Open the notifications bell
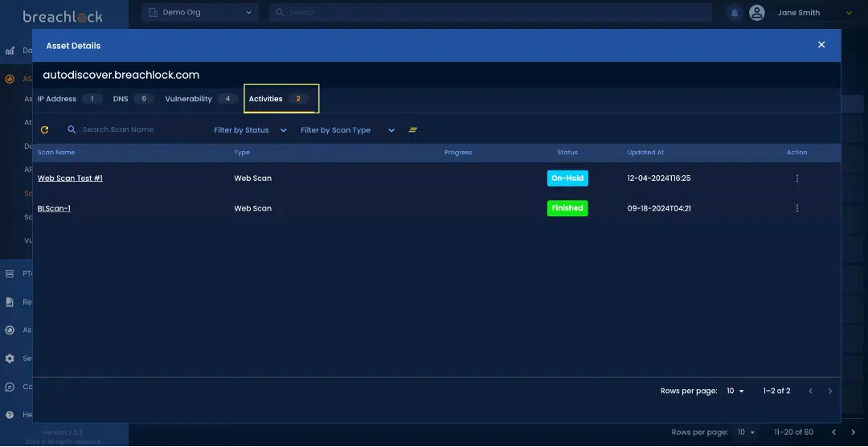The width and height of the screenshot is (868, 447). (735, 13)
